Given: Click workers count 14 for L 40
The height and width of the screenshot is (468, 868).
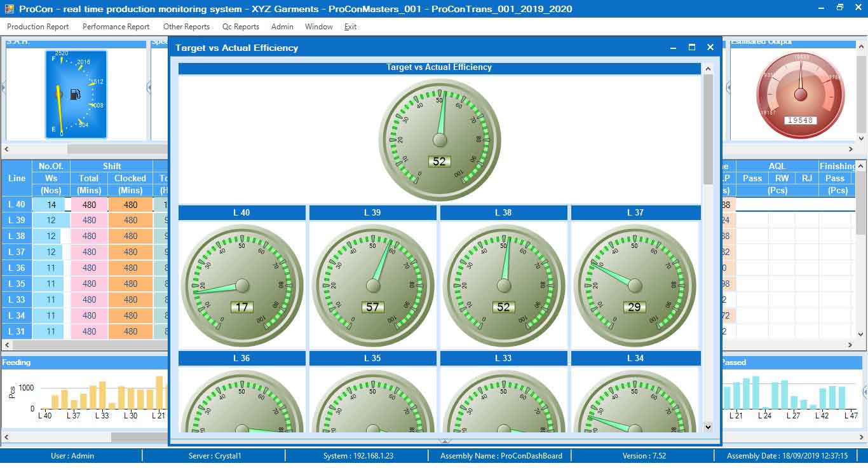Looking at the screenshot, I should tap(51, 204).
